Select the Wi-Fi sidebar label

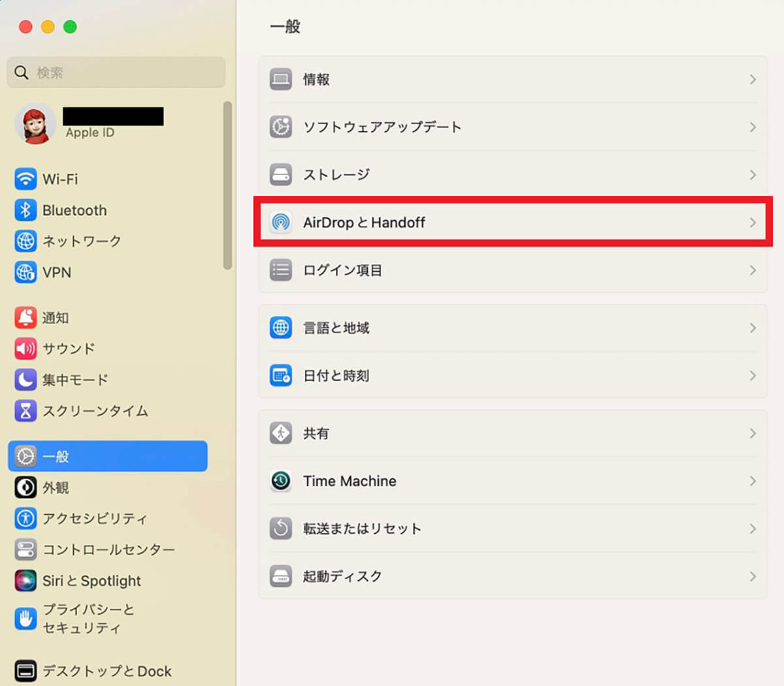(x=60, y=179)
